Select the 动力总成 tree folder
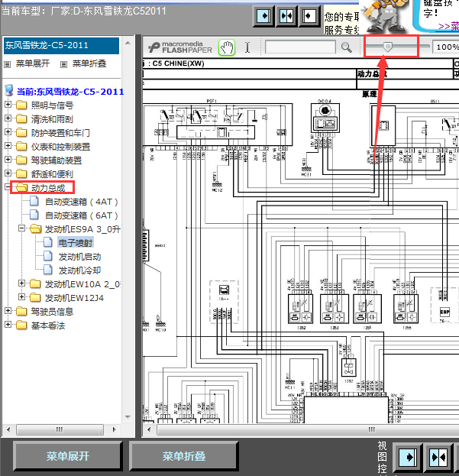Image resolution: width=459 pixels, height=476 pixels. (48, 188)
